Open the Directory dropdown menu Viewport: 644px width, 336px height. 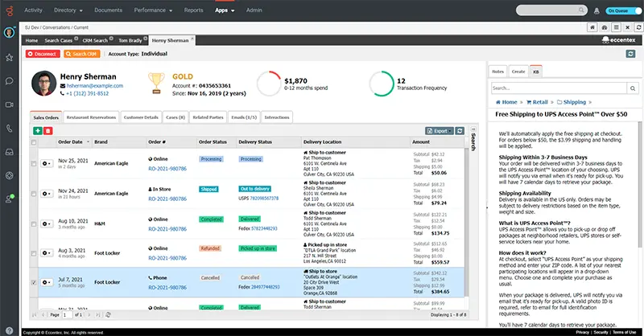coord(68,10)
